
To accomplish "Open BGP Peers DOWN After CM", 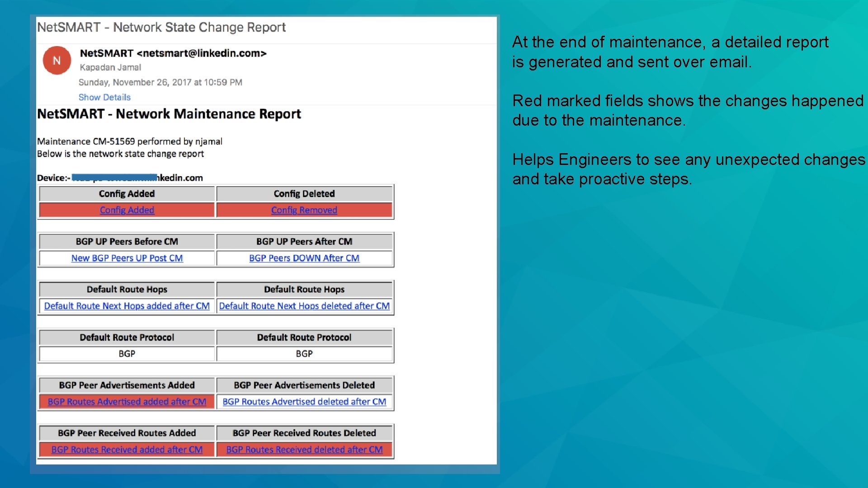I will [304, 258].
